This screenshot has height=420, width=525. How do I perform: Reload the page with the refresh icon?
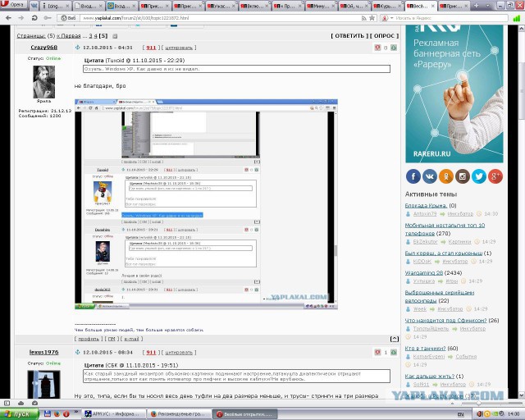(34, 18)
